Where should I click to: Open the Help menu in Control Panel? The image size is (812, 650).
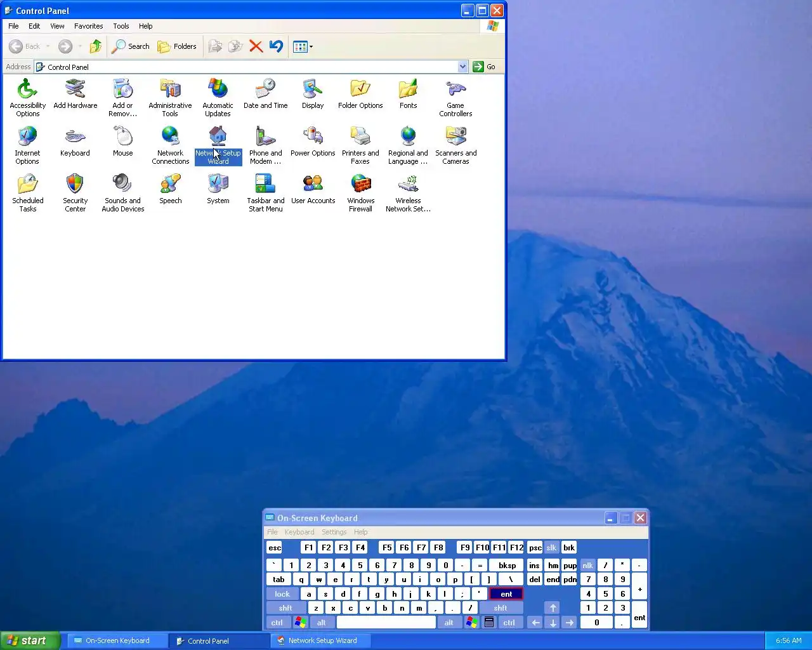click(145, 26)
